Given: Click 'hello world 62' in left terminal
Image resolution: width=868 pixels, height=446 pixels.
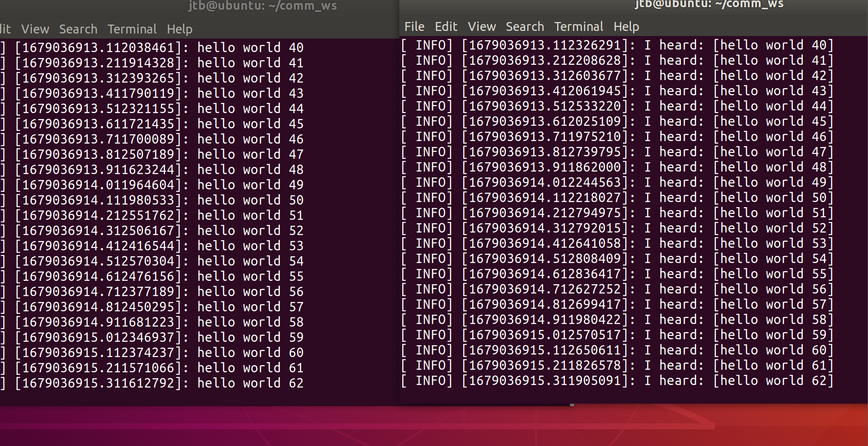Looking at the screenshot, I should tap(250, 383).
